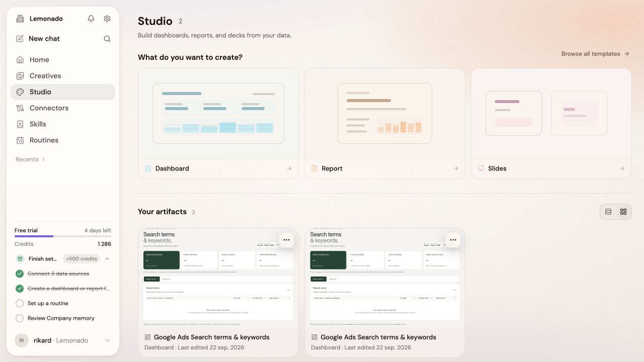Click the '+500 credits' badge
This screenshot has height=362, width=644.
82,259
